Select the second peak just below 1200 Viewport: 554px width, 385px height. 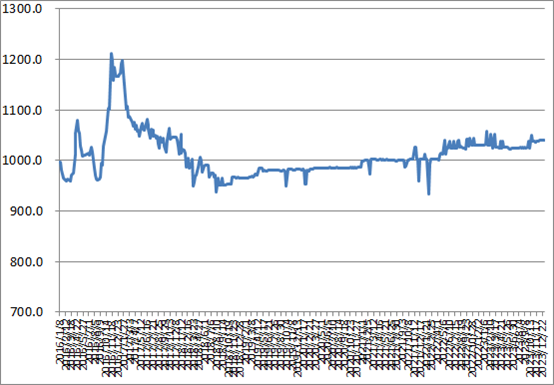click(x=122, y=61)
